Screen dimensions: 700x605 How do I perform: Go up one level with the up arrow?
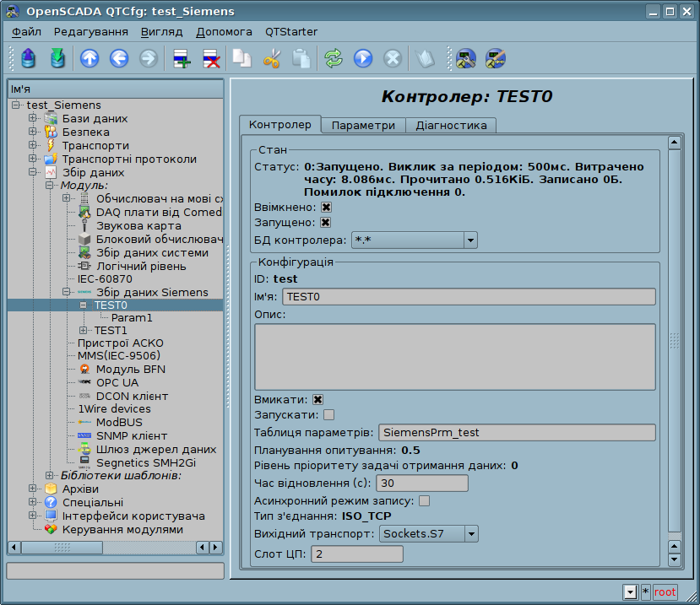(90, 58)
